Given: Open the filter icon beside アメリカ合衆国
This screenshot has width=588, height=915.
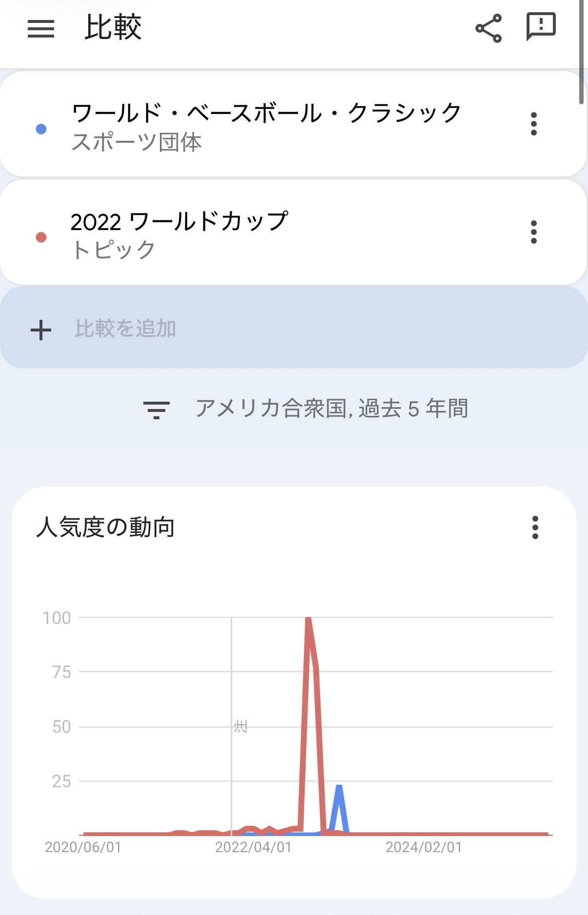Looking at the screenshot, I should pyautogui.click(x=156, y=409).
